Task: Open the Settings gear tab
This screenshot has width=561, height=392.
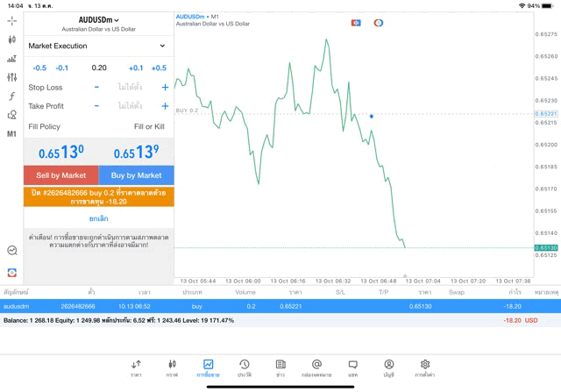Action: pos(424,368)
